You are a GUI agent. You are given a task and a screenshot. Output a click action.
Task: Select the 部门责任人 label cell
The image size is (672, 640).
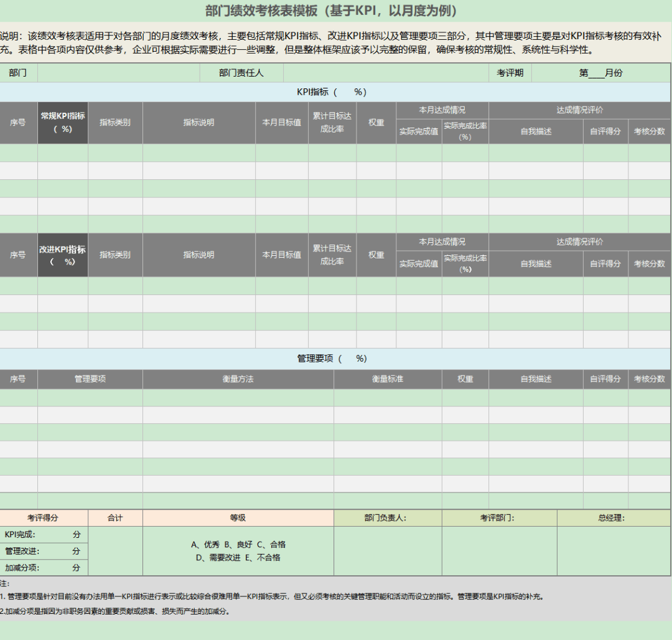[241, 73]
